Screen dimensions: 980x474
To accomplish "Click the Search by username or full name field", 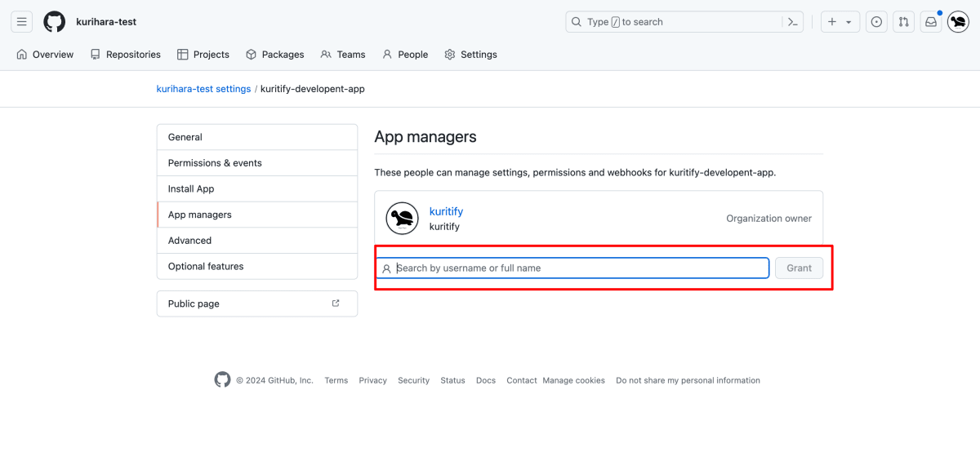I will pyautogui.click(x=573, y=268).
